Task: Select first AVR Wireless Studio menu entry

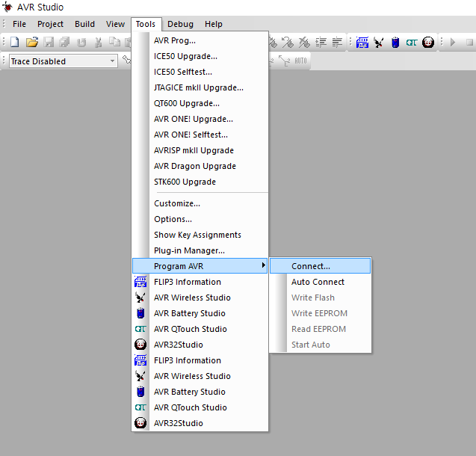Action: click(x=200, y=298)
